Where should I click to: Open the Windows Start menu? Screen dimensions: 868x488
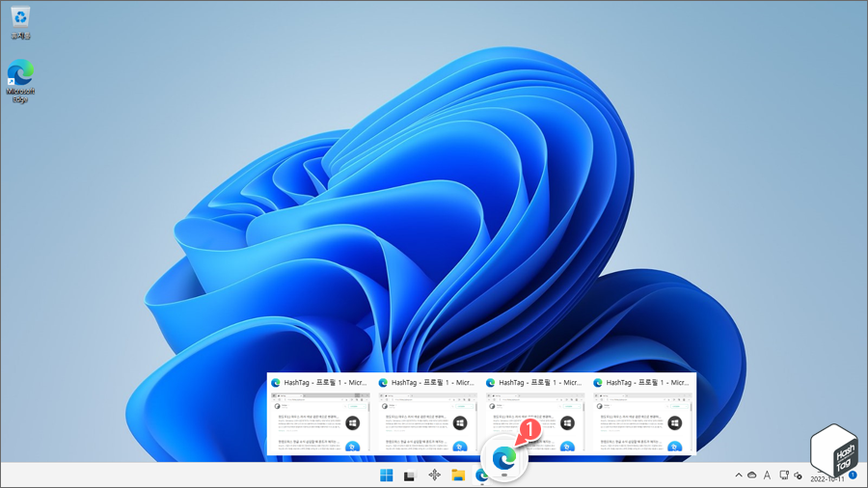point(387,475)
